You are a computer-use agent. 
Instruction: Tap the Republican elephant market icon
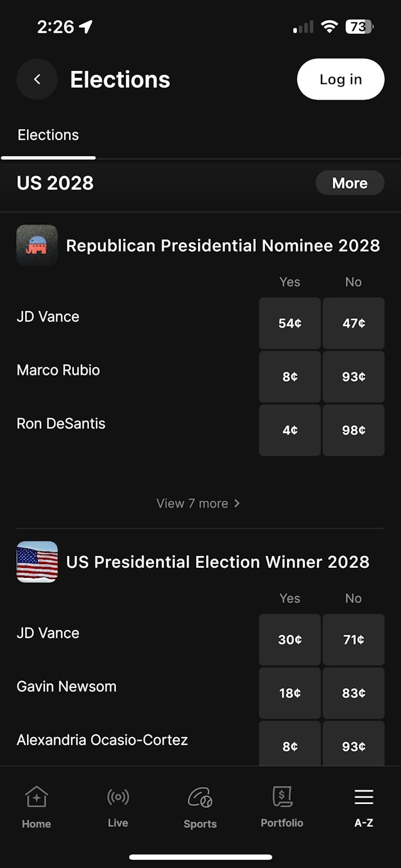[x=37, y=246]
